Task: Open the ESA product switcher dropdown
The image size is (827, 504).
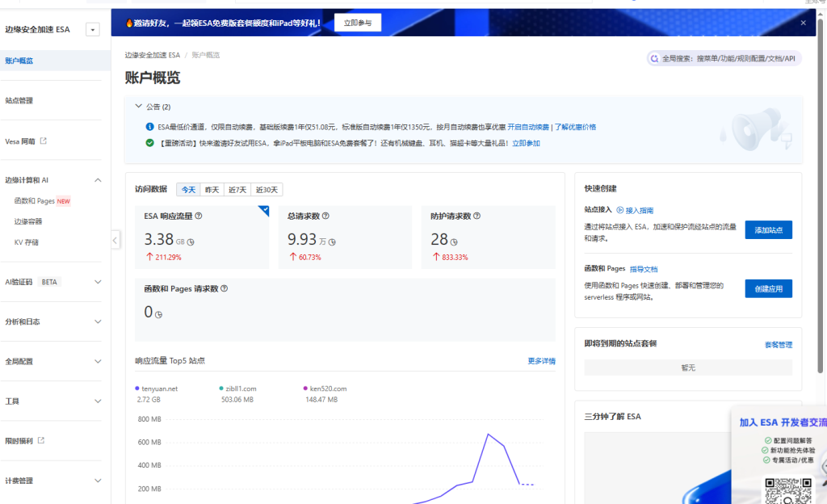Action: [93, 30]
